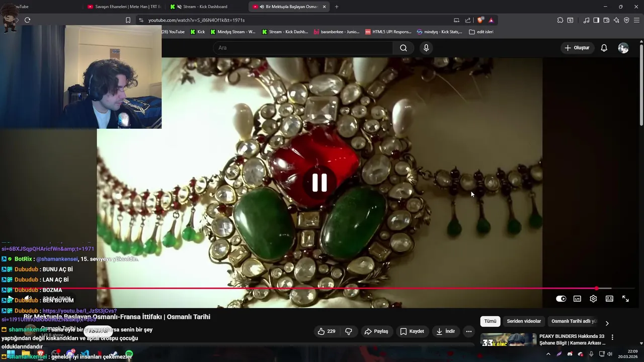
Task: Open the extensions puzzle icon
Action: (x=560, y=20)
